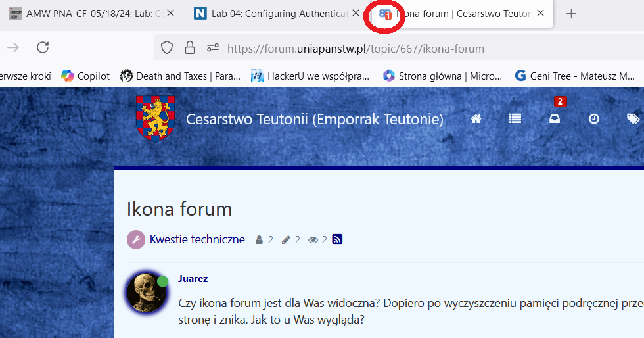Open the tags icon
This screenshot has width=644, height=338.
pyautogui.click(x=633, y=119)
